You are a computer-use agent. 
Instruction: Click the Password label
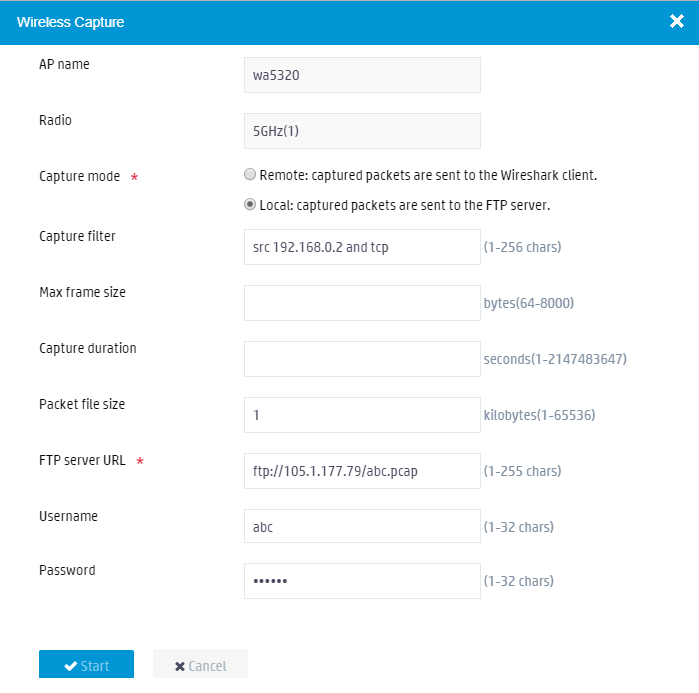pyautogui.click(x=67, y=570)
